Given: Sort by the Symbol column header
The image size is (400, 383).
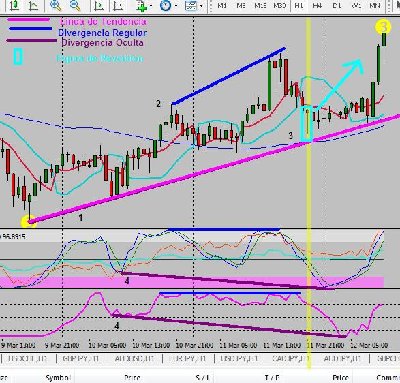Looking at the screenshot, I should click(x=58, y=378).
